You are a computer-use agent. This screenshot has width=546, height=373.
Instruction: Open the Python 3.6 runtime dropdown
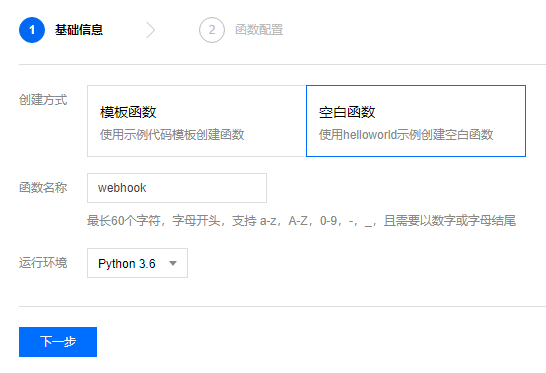tap(137, 263)
